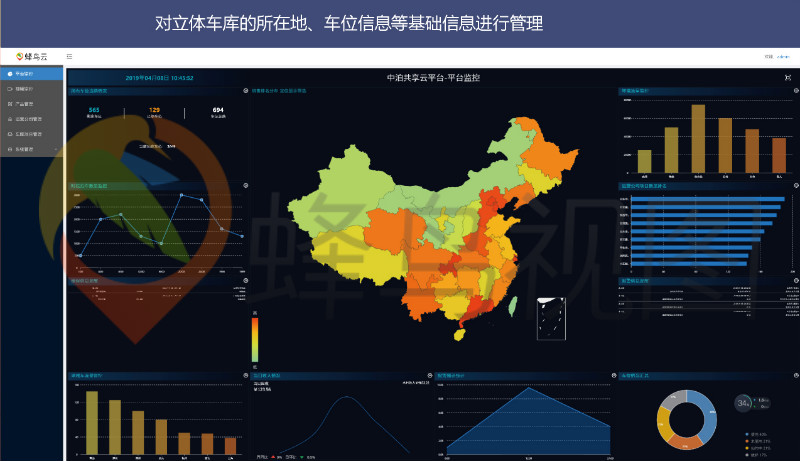Screen dimensions: 800x461
Task: Toggle blue legend item beside donut chart
Action: (756, 434)
